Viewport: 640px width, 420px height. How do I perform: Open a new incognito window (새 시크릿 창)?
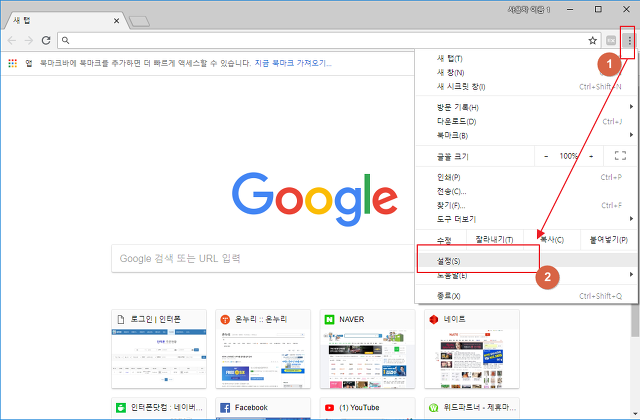point(527,87)
